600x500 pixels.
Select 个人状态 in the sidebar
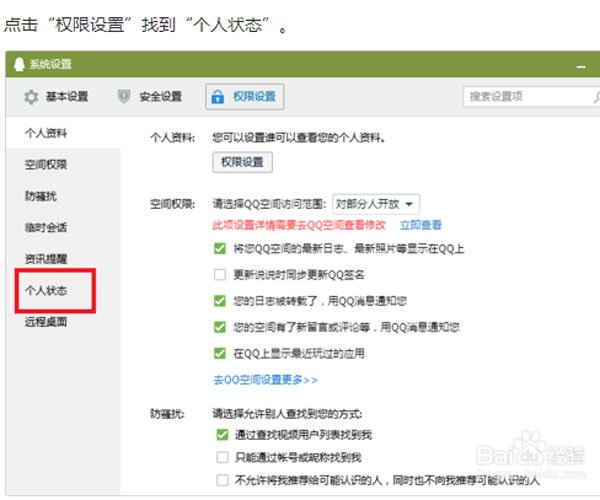click(x=46, y=290)
